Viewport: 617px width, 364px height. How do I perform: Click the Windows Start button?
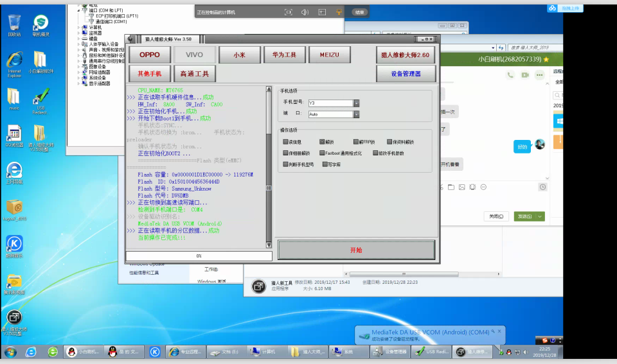click(11, 352)
